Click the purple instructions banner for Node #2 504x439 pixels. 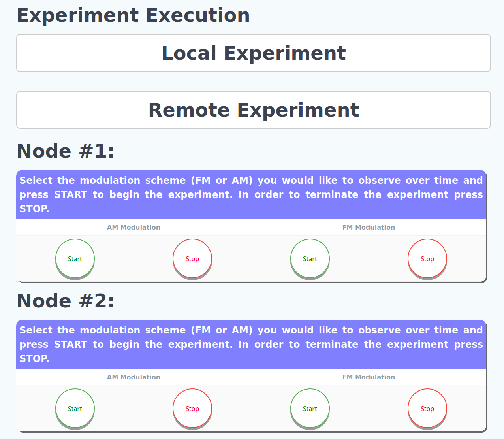pos(251,344)
